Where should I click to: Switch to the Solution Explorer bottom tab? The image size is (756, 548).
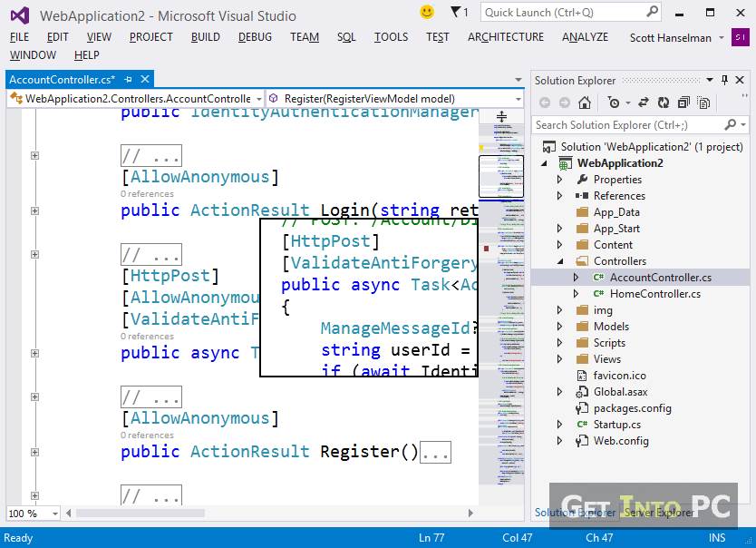click(575, 513)
